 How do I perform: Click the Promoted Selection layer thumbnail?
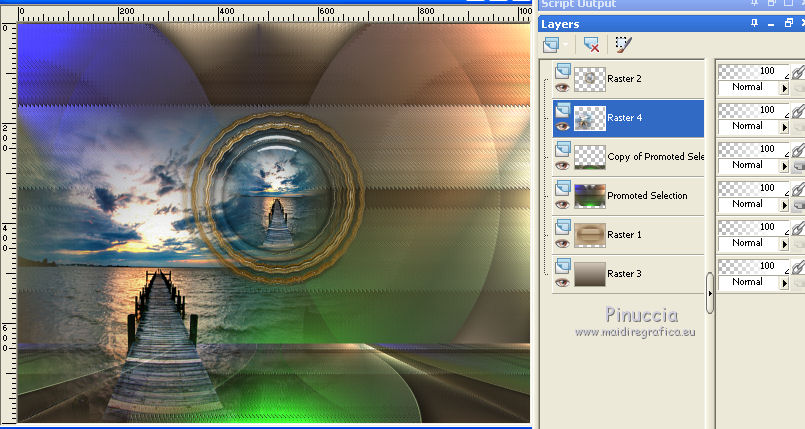(589, 196)
